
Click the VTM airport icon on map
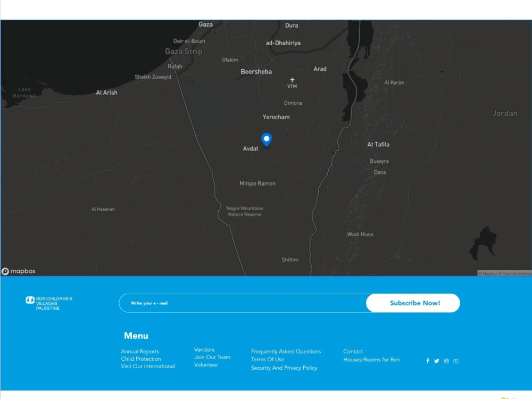pos(292,80)
